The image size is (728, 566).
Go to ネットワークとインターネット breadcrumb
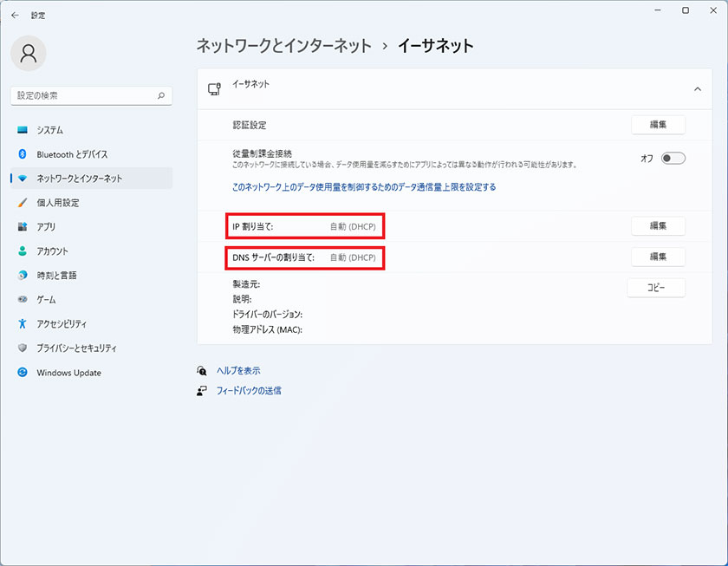point(284,45)
